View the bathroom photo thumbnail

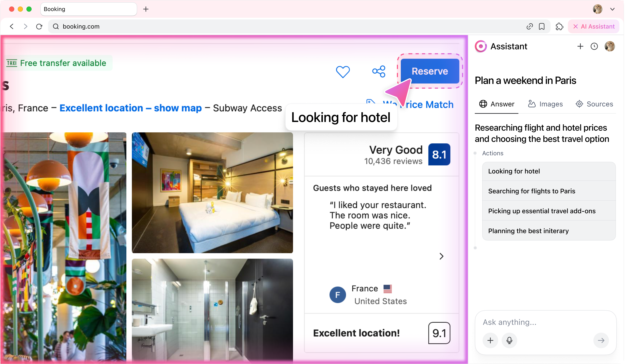click(x=212, y=311)
